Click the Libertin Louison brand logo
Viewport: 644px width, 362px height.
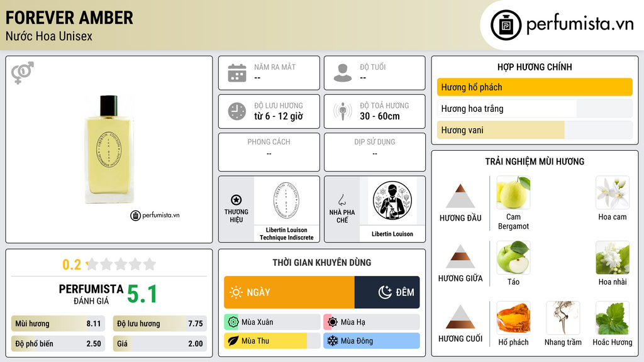tap(286, 200)
